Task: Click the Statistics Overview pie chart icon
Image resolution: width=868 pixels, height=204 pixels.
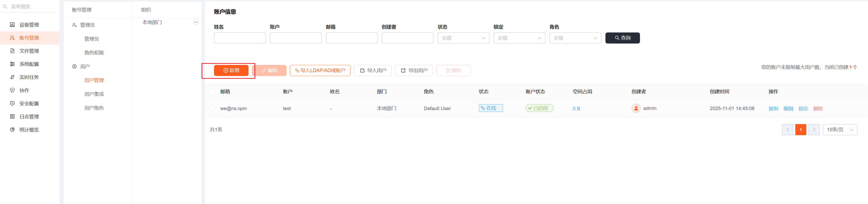Action: click(12, 130)
